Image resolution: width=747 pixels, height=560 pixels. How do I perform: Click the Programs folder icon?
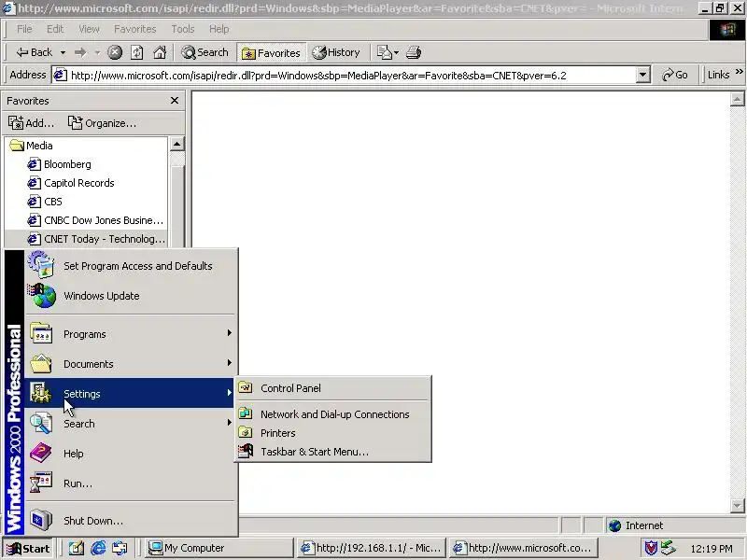point(41,333)
